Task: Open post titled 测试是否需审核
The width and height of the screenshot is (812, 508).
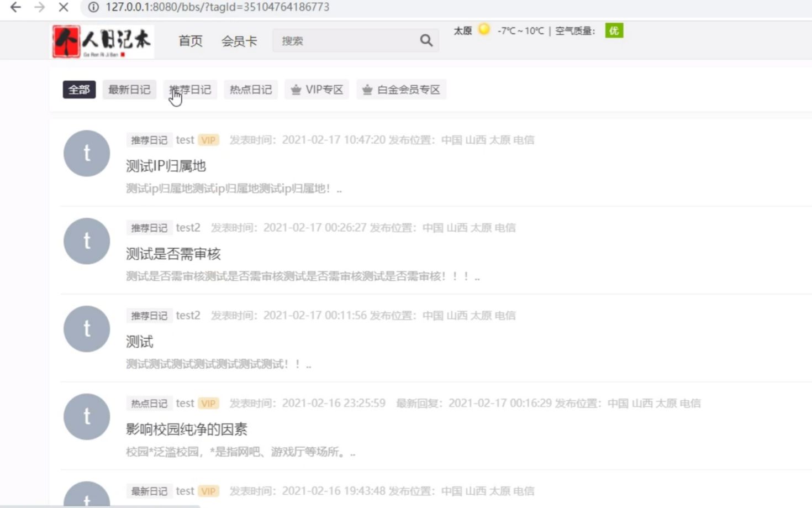Action: pos(173,254)
